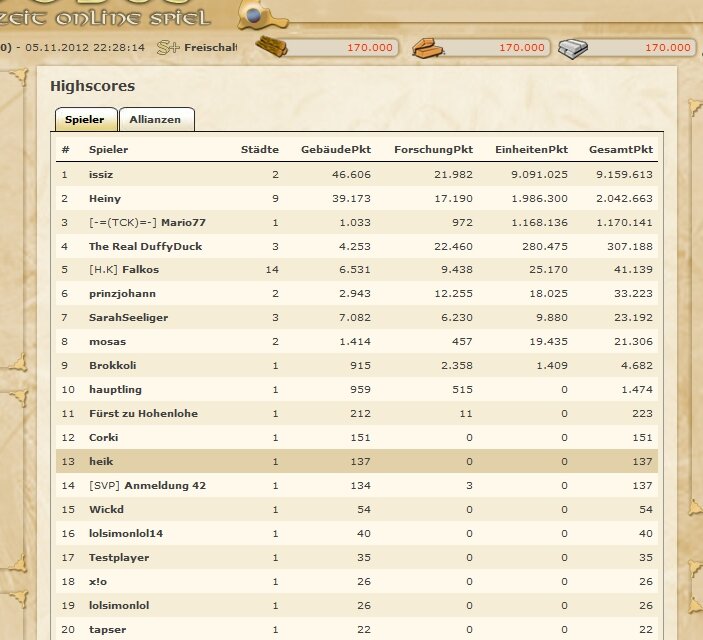This screenshot has height=640, width=703.
Task: Switch to the Allianzen tab
Action: click(x=156, y=119)
